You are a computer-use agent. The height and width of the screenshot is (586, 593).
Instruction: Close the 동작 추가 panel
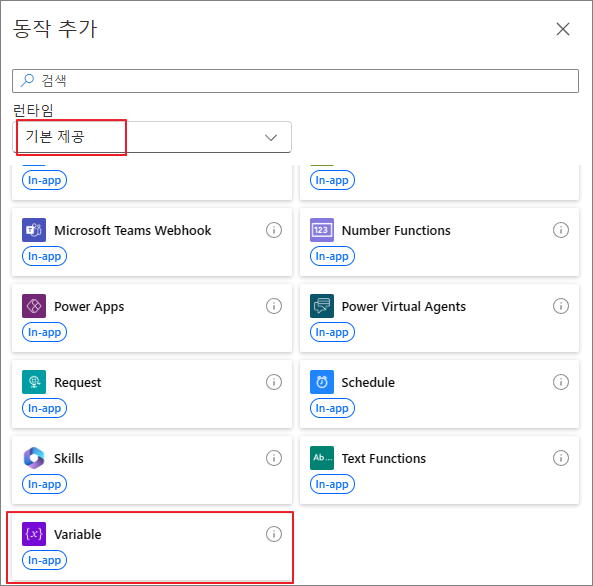[563, 29]
